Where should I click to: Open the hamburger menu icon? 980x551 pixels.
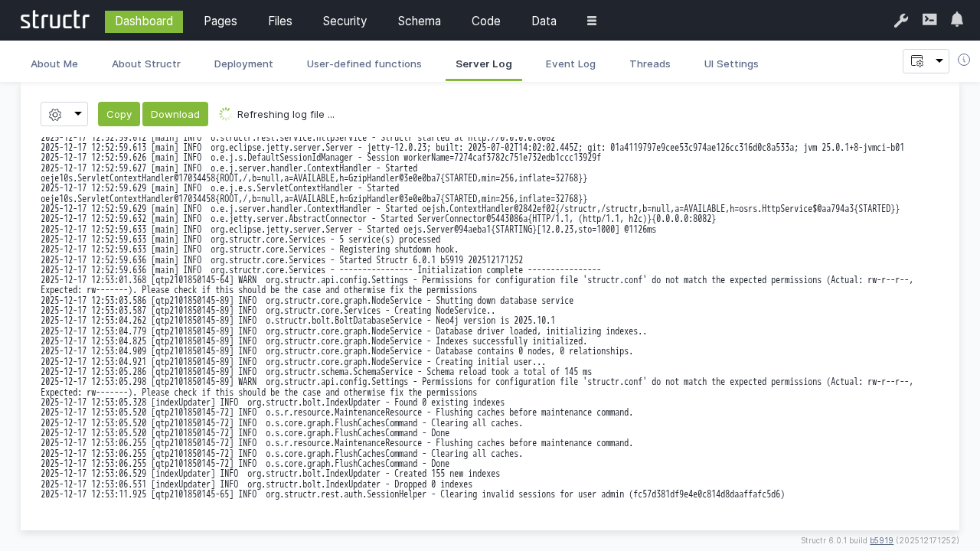pyautogui.click(x=592, y=21)
